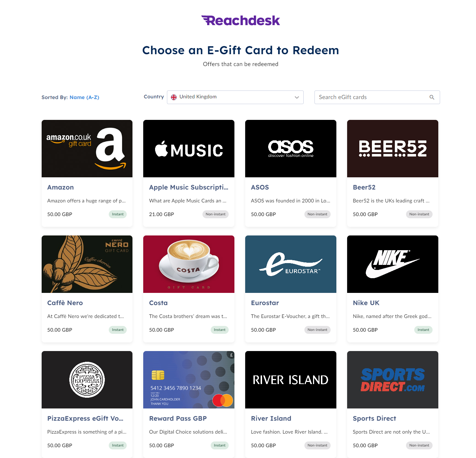Select the Apple Music card image

point(189,149)
